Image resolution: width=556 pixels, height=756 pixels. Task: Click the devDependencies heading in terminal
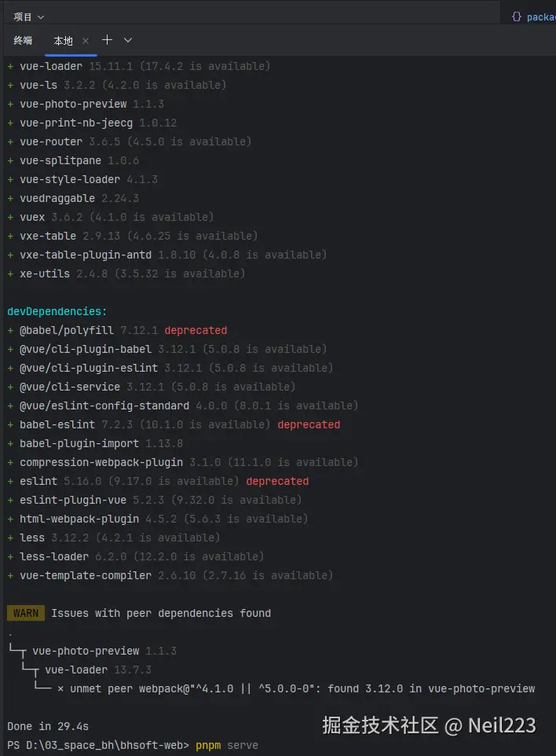(x=57, y=311)
